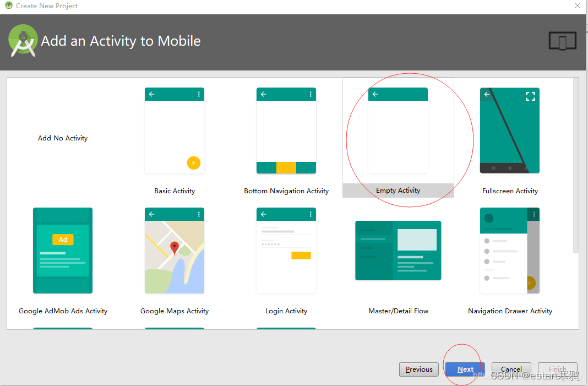Choose the Google AdMob Ads Activity thumbnail
Screen dimensions: 588x386
[x=63, y=251]
